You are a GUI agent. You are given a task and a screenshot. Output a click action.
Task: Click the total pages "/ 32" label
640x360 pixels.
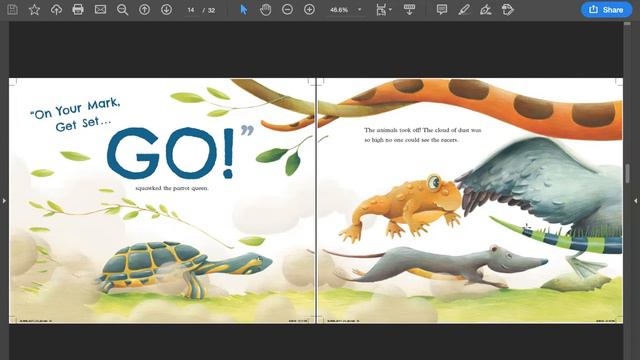coord(209,10)
